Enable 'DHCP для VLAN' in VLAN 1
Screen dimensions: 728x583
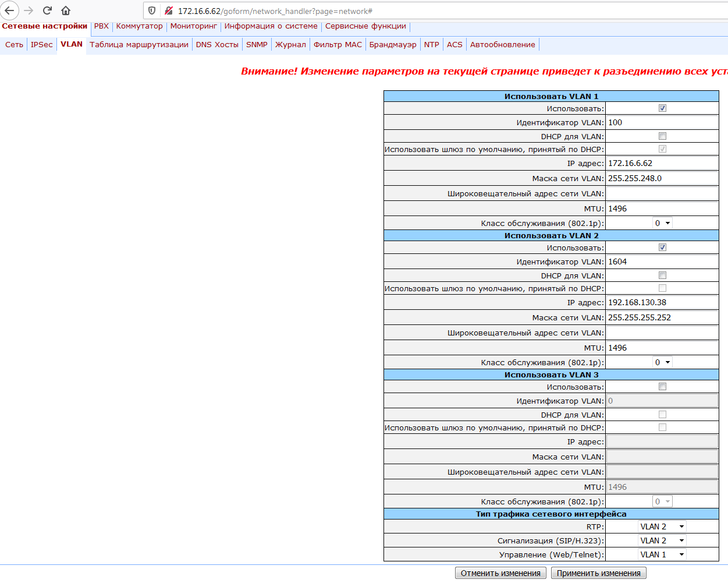coord(662,136)
